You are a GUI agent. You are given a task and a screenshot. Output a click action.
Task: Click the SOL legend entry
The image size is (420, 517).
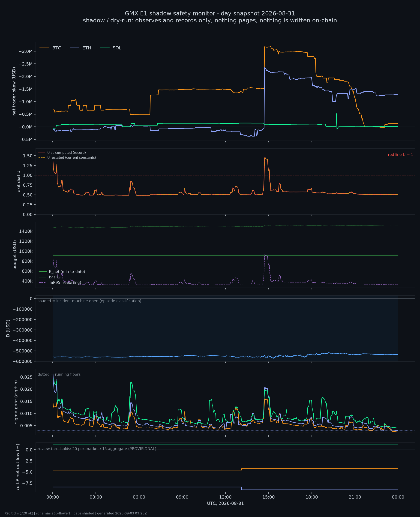click(111, 48)
